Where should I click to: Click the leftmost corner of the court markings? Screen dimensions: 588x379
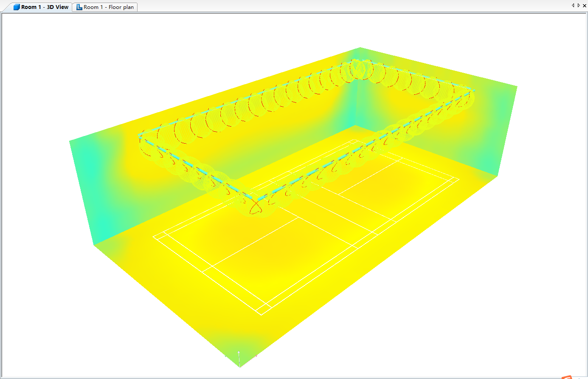(x=154, y=237)
